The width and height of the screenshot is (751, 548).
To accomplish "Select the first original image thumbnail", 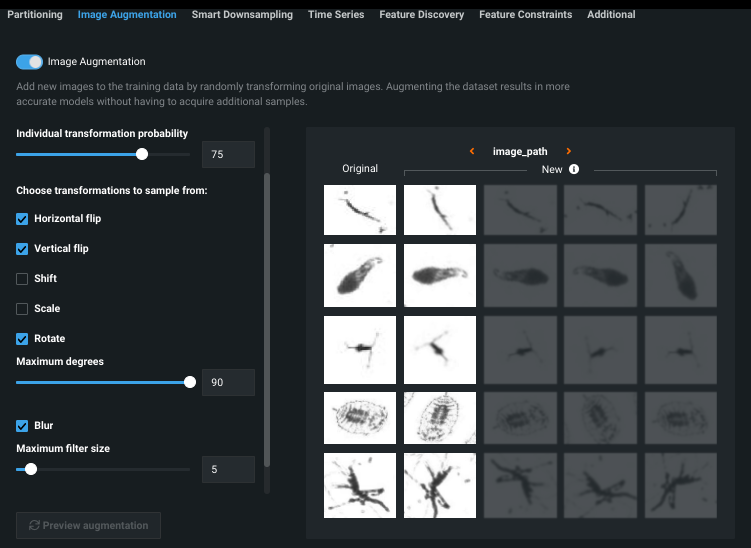I will pos(360,211).
